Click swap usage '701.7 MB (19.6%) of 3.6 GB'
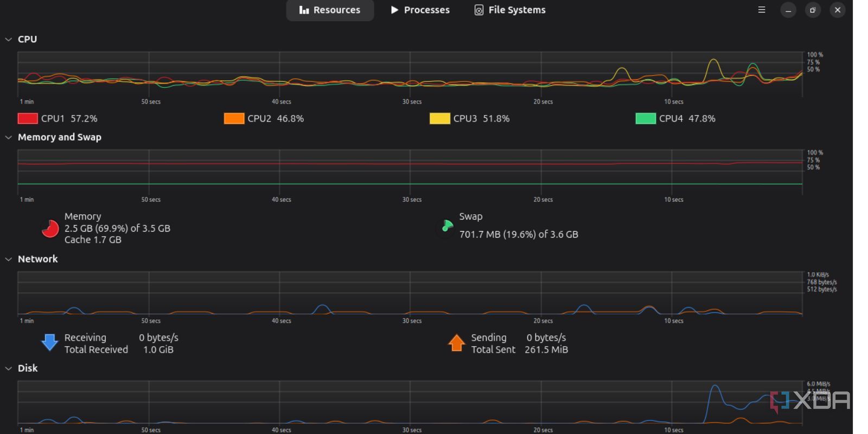Image resolution: width=868 pixels, height=434 pixels. 519,234
